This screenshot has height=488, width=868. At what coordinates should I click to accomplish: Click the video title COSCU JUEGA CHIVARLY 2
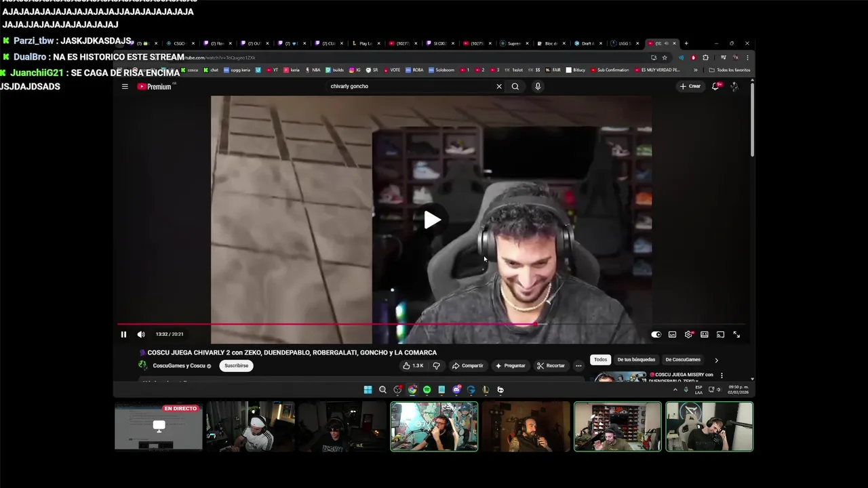click(x=292, y=352)
